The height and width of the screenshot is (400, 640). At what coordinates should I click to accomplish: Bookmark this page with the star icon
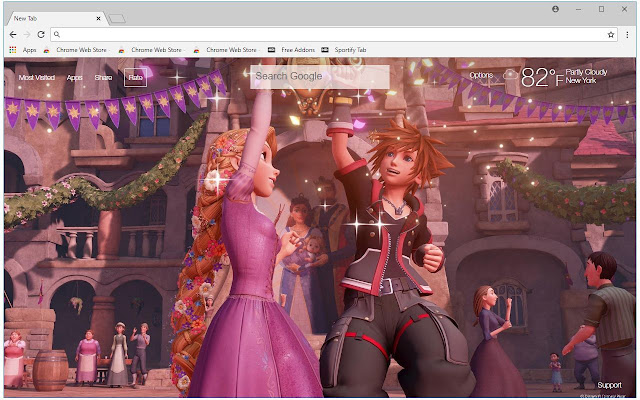[611, 35]
